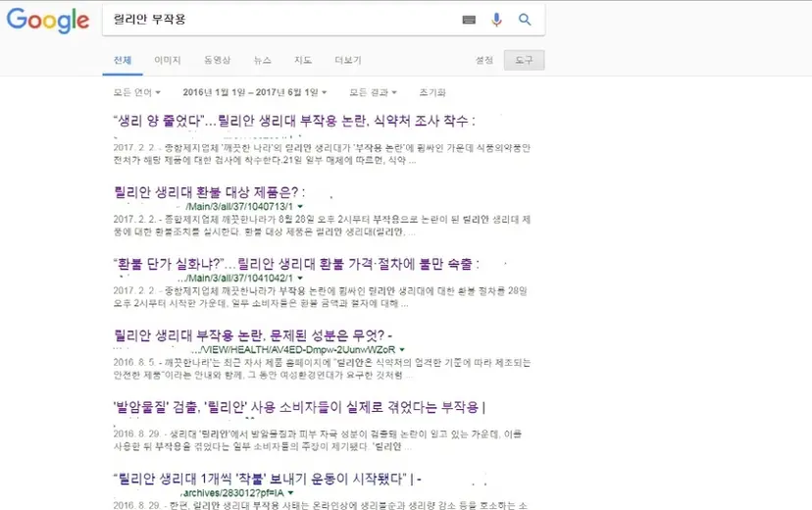Expand the 모든 언어 dropdown
The height and width of the screenshot is (510, 812).
click(x=137, y=92)
